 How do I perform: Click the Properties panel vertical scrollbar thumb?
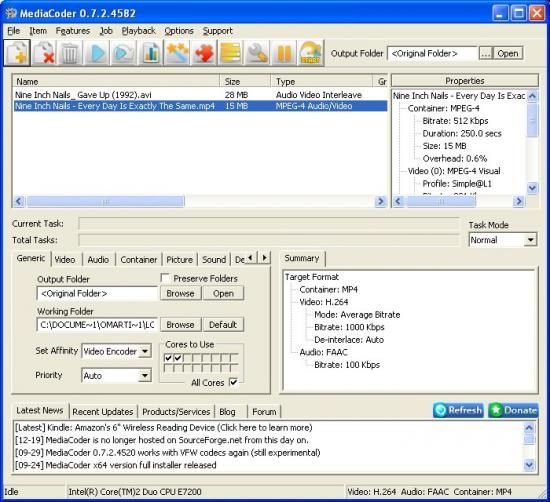click(532, 120)
